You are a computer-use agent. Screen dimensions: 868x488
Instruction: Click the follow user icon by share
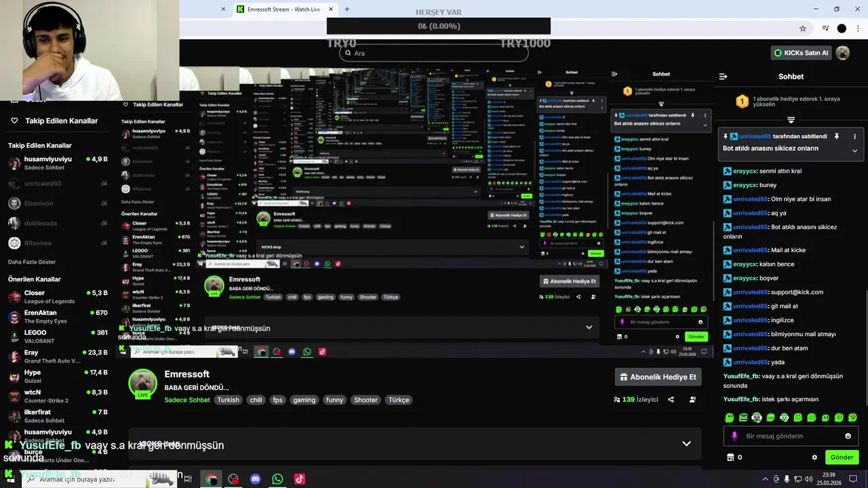(x=692, y=400)
